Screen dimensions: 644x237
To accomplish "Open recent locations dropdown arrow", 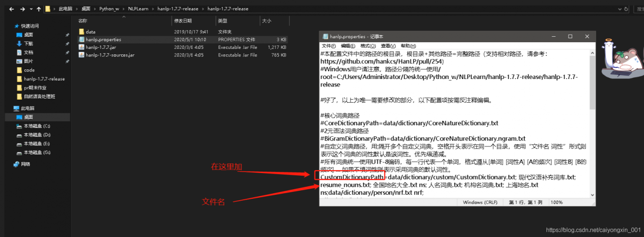I will (31, 9).
